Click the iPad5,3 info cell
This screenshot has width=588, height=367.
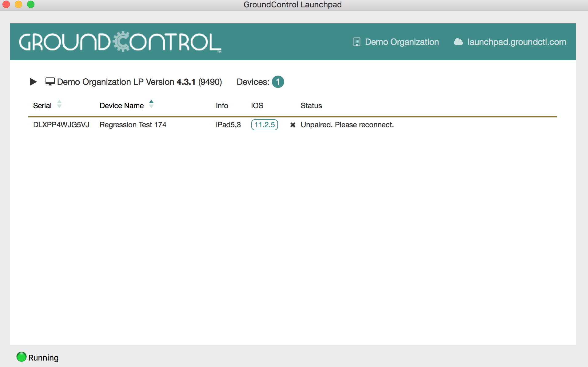point(228,125)
